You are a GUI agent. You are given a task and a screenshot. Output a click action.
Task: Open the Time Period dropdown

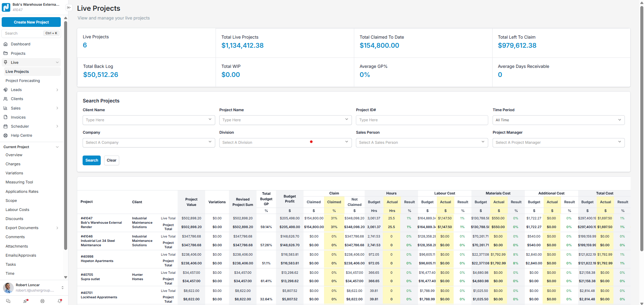(558, 120)
